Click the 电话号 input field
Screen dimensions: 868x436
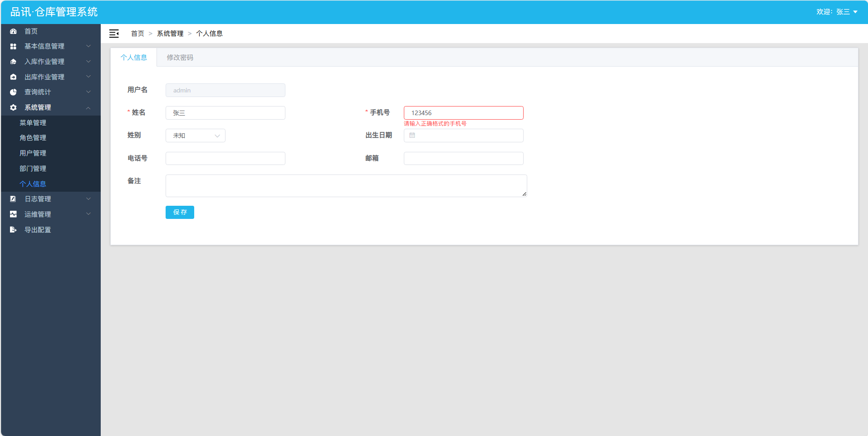(x=226, y=158)
